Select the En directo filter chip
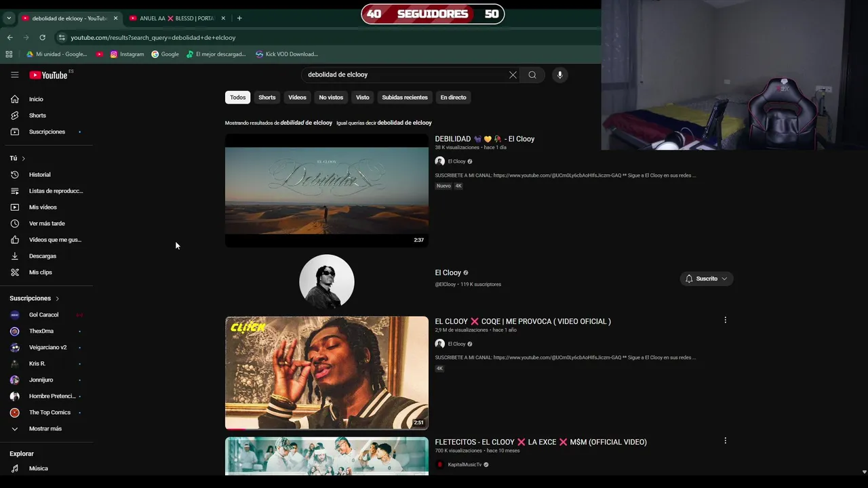The width and height of the screenshot is (868, 488). [453, 98]
